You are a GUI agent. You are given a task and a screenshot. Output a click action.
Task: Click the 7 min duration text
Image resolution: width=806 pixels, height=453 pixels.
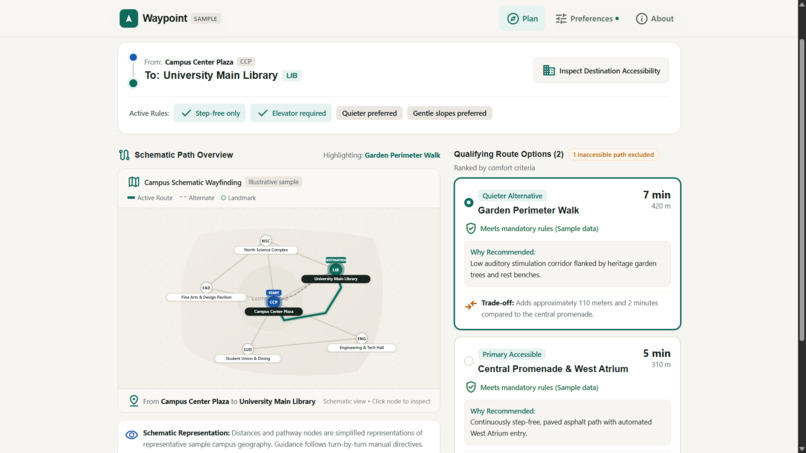(x=656, y=195)
